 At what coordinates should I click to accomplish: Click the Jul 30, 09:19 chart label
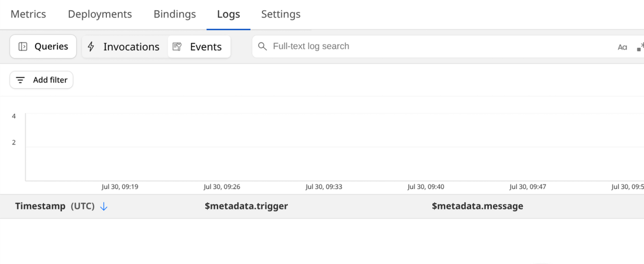(120, 187)
